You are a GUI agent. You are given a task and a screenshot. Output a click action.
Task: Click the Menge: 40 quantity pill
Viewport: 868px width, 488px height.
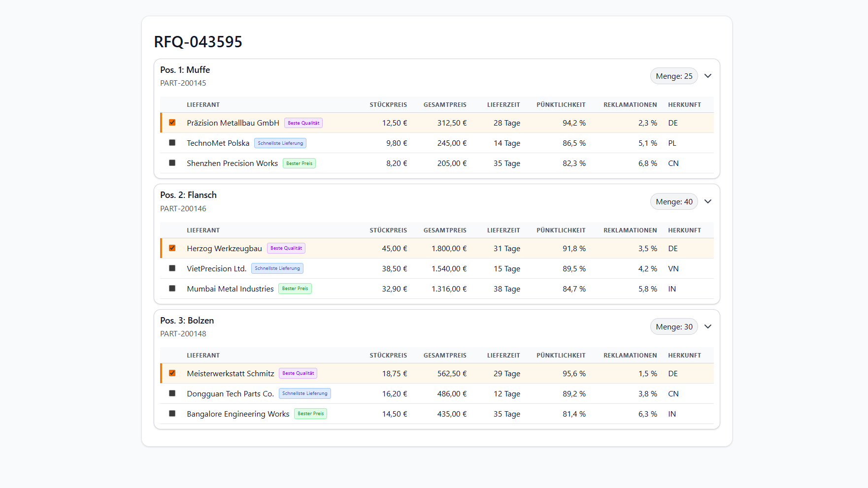tap(673, 201)
